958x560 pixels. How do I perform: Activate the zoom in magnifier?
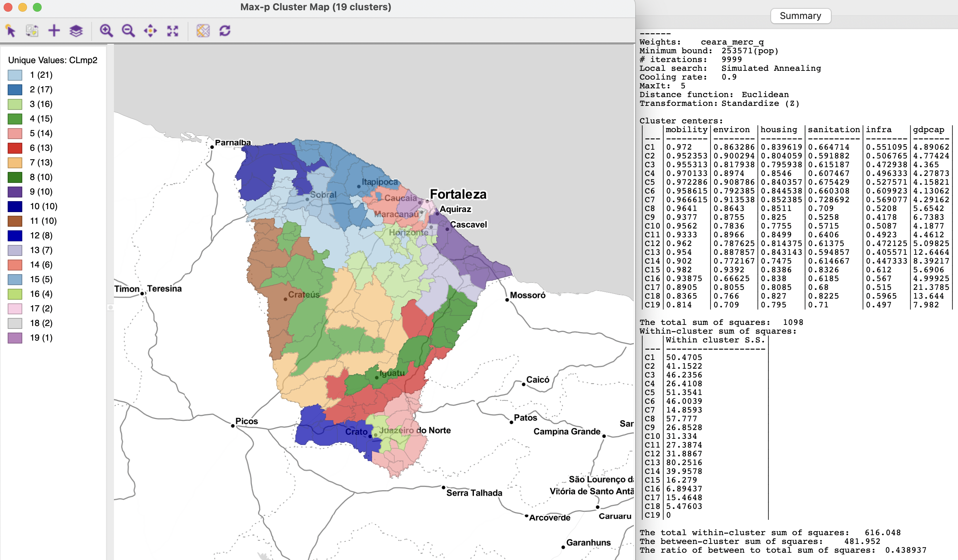click(x=106, y=31)
